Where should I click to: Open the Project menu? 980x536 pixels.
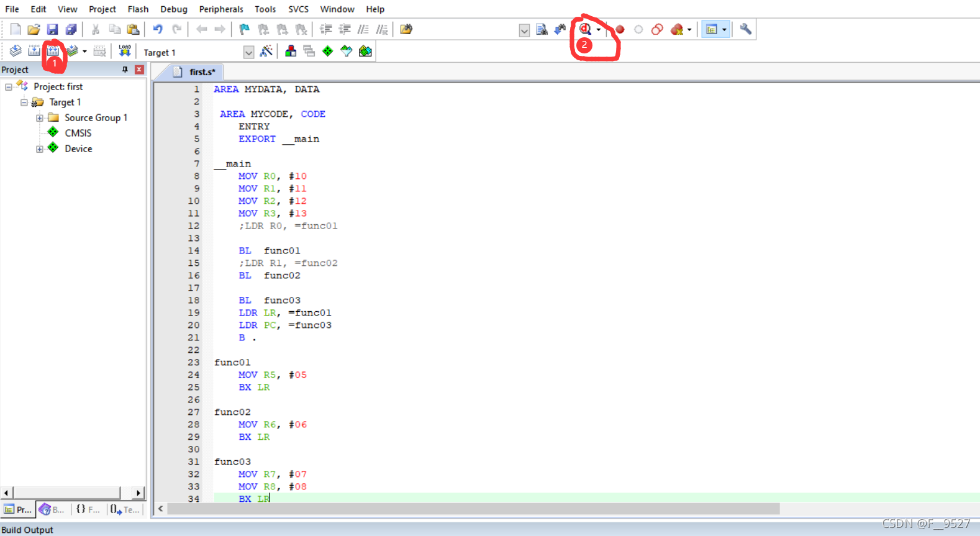pos(102,9)
